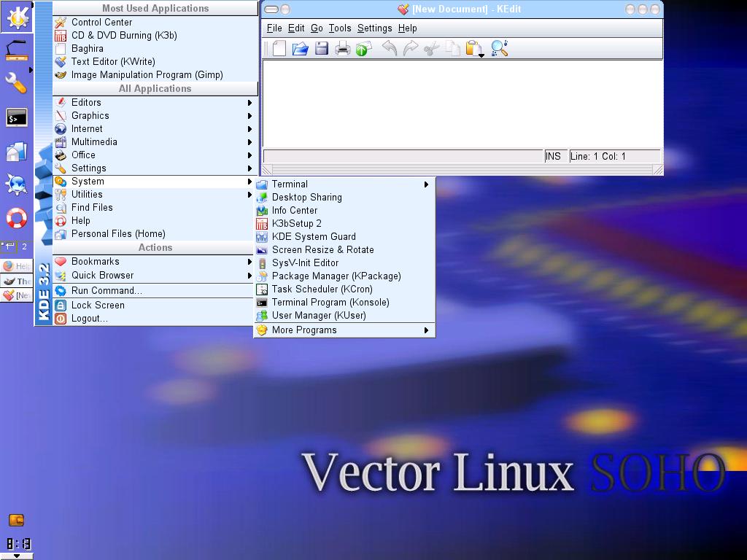Launch CD & DVD Burning (K3b)
Screen dimensions: 747x560
[155, 35]
